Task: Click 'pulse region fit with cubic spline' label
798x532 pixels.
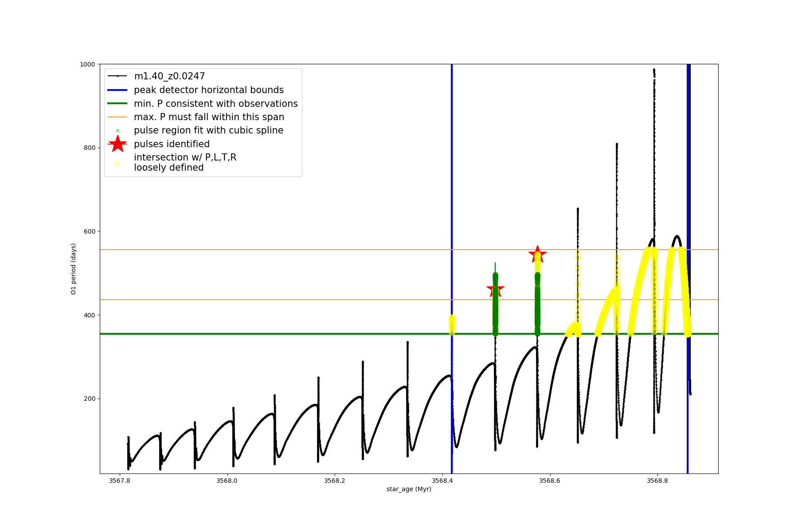Action: pyautogui.click(x=208, y=130)
